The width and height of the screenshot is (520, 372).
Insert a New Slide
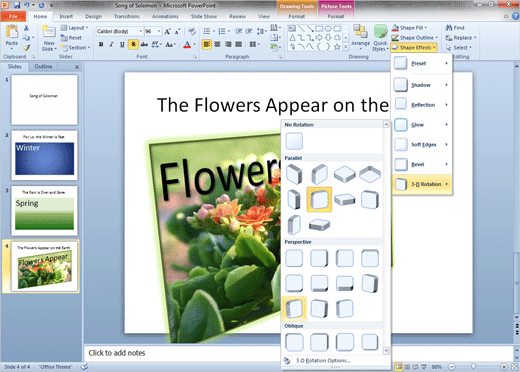pyautogui.click(x=49, y=38)
